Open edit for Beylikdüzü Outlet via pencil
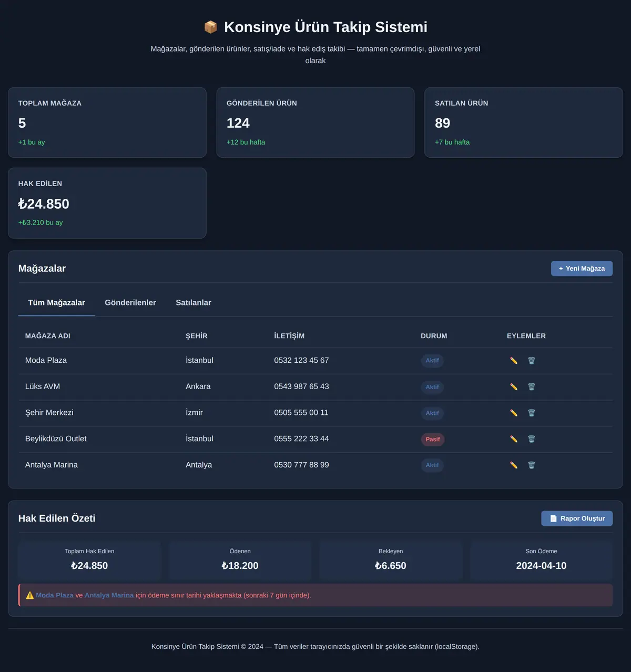The image size is (631, 672). 514,439
